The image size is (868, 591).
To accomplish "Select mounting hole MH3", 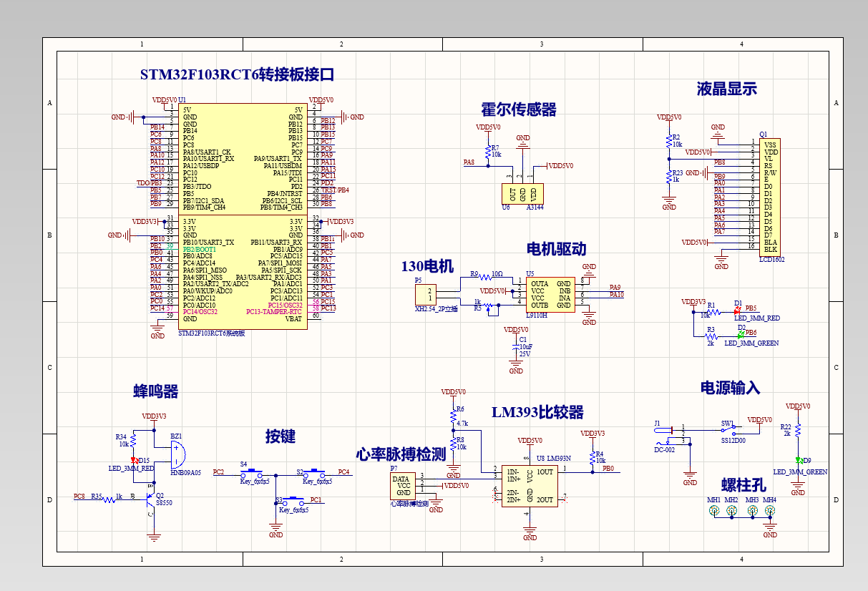I will (x=752, y=511).
